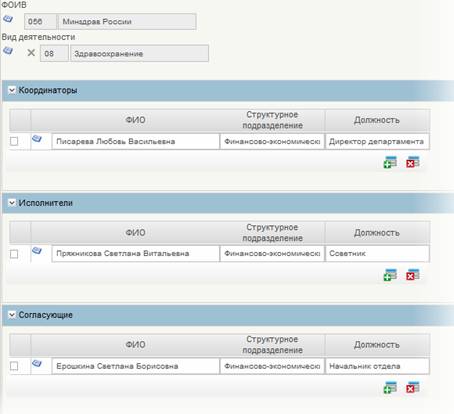Delete row in Согласующие table
454x414 pixels.
413,387
